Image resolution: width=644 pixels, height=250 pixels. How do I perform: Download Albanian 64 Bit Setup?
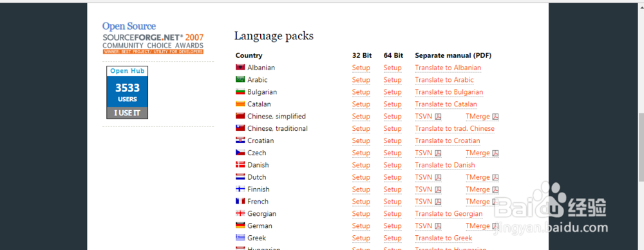click(x=392, y=68)
